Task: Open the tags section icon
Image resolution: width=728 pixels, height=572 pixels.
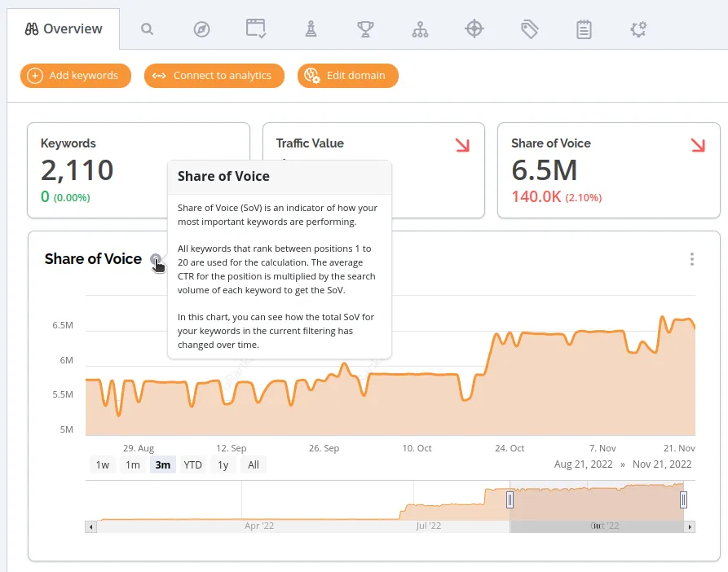Action: tap(529, 28)
